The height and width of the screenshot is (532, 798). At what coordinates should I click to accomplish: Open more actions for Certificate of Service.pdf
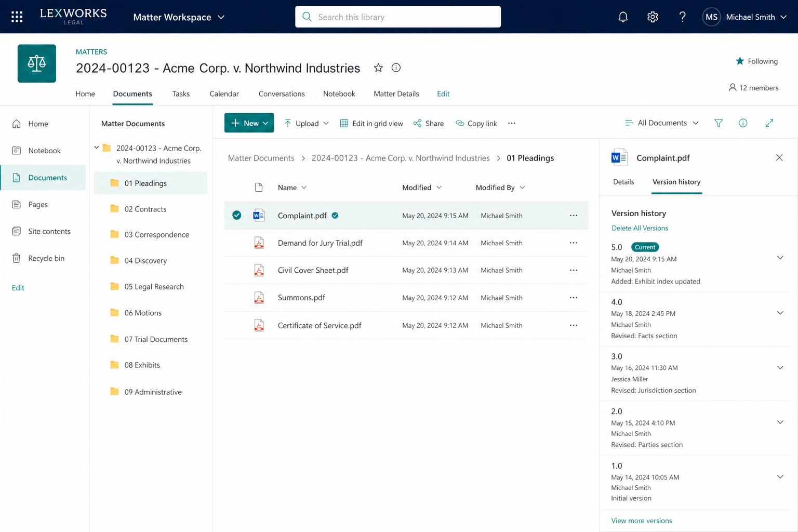click(574, 325)
